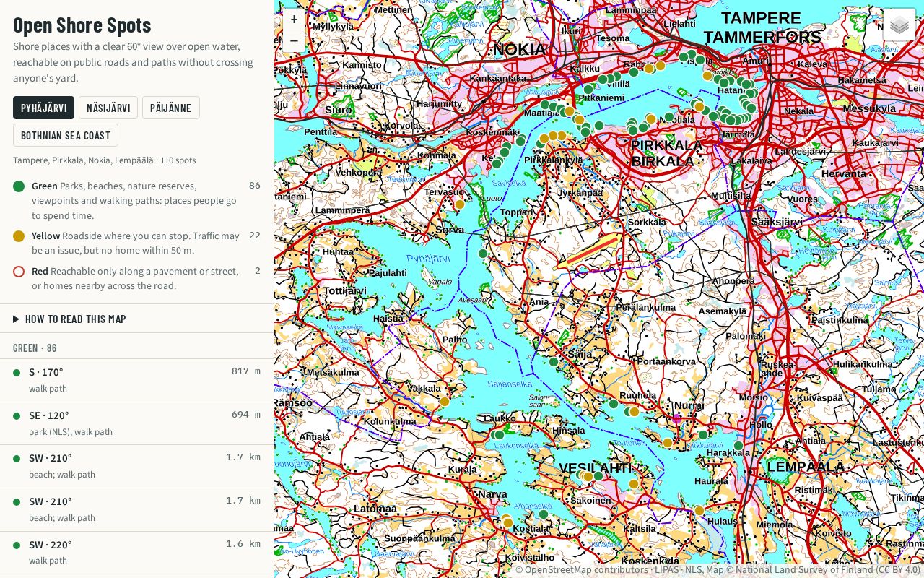924x578 pixels.
Task: Click the red legend circle
Action: pyautogui.click(x=19, y=272)
